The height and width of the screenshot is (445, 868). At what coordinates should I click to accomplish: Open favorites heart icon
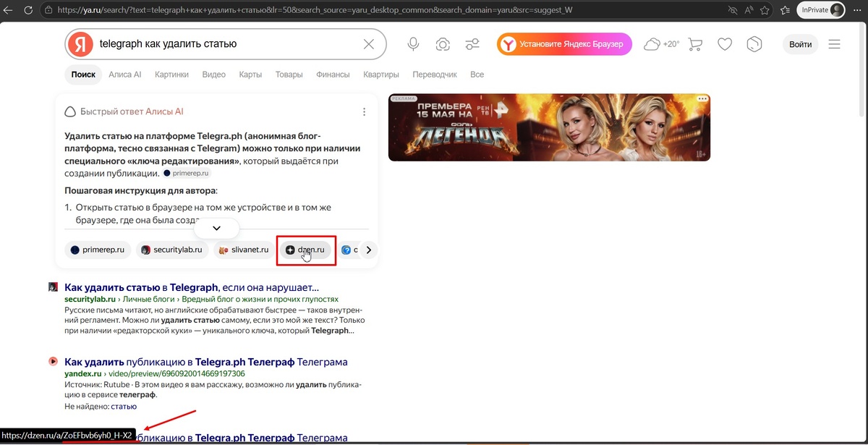pos(725,44)
